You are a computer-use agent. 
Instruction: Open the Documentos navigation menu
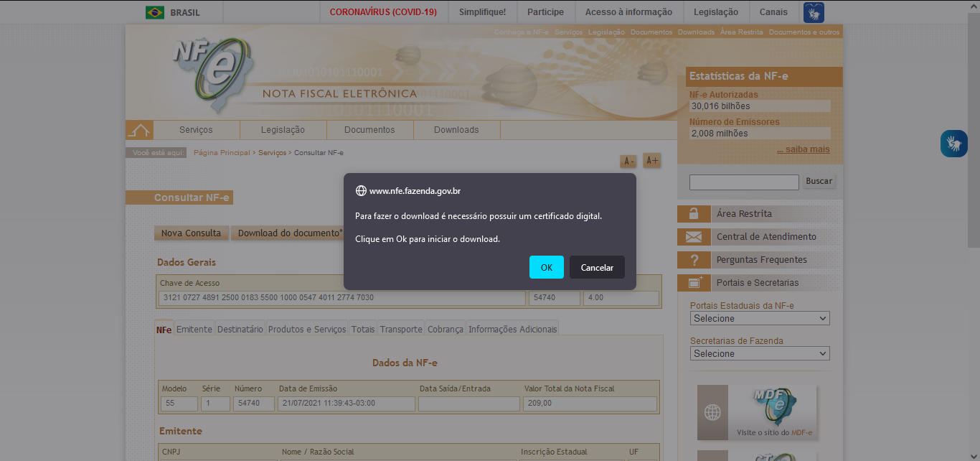click(369, 130)
